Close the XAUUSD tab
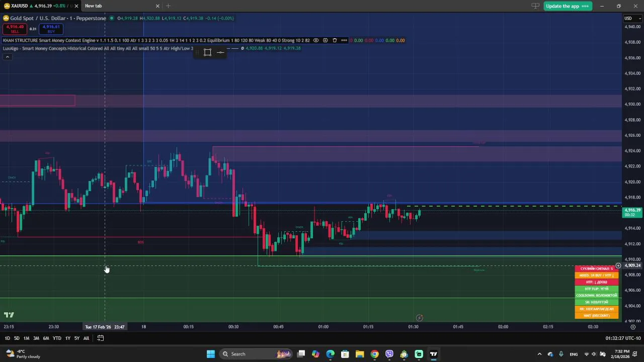The image size is (644, 362). pos(76,6)
